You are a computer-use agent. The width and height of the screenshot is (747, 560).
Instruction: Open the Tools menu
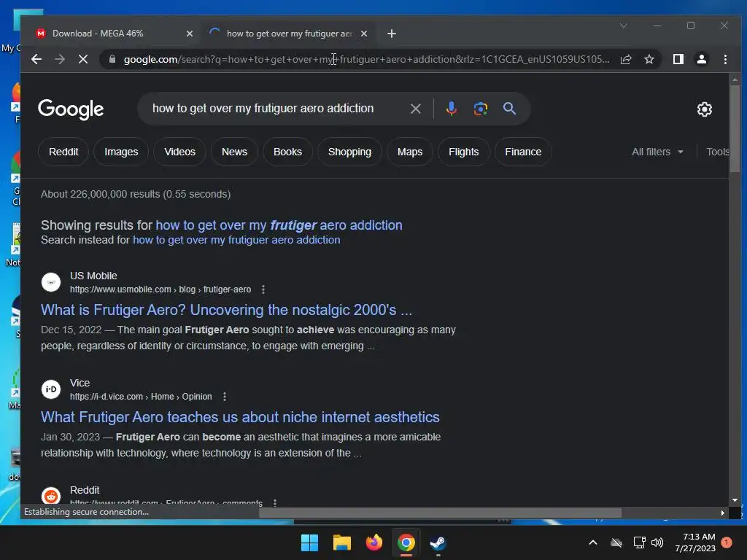click(717, 152)
